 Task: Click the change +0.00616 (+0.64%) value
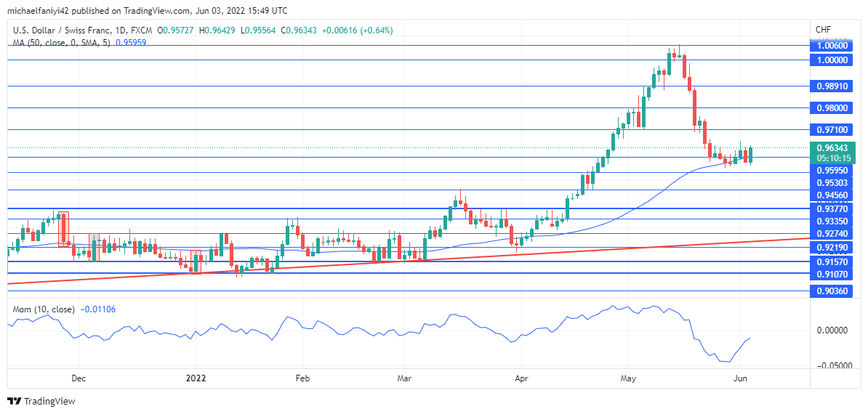357,31
